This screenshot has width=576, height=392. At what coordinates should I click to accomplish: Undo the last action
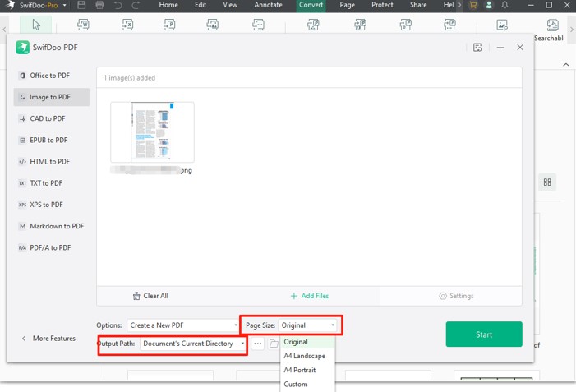(118, 5)
